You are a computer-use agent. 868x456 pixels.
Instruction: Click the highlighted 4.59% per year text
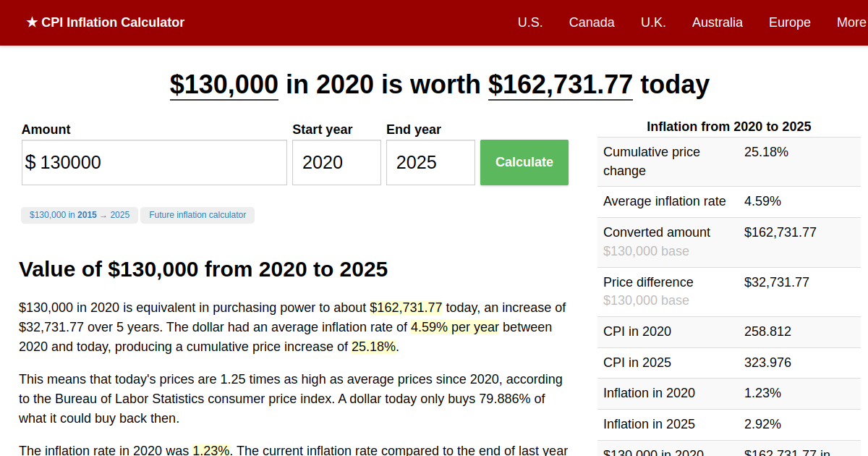[454, 326]
